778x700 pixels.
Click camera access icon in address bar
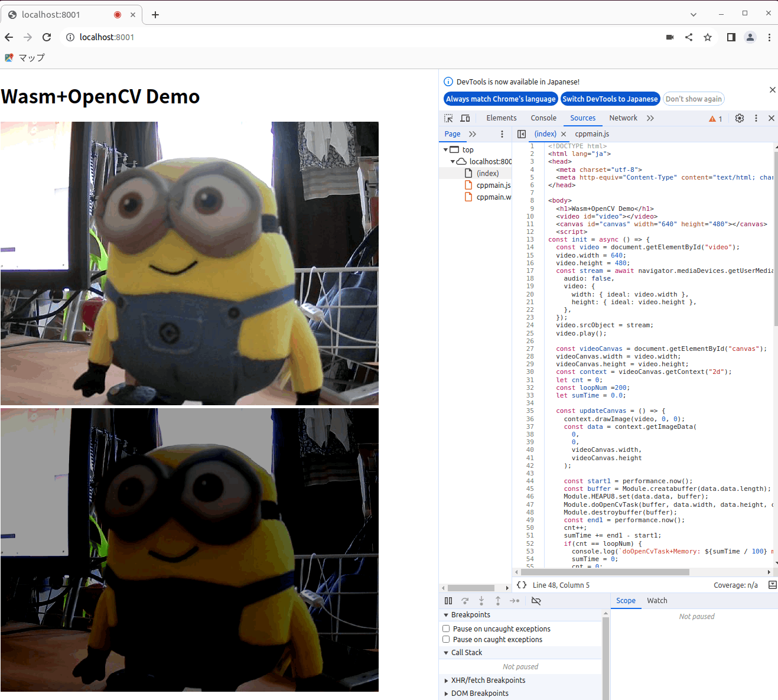pos(670,37)
